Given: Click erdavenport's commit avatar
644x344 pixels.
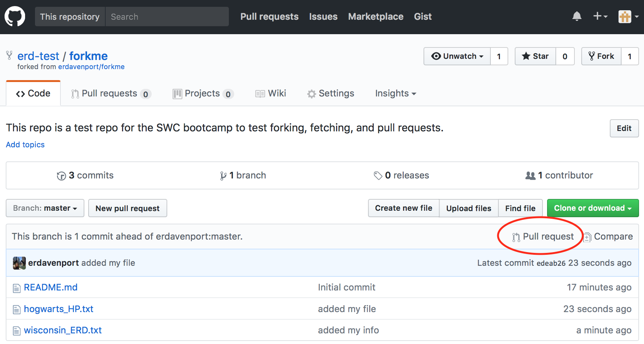Looking at the screenshot, I should 19,263.
